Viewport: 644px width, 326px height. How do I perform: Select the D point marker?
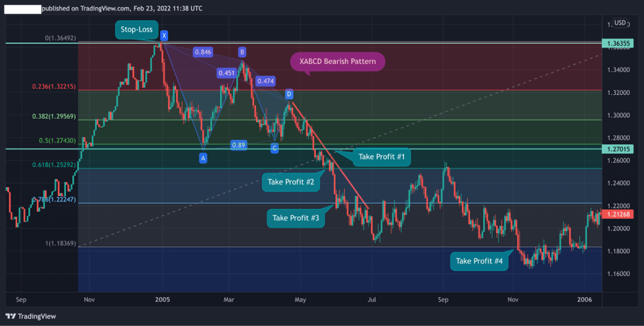click(x=289, y=94)
